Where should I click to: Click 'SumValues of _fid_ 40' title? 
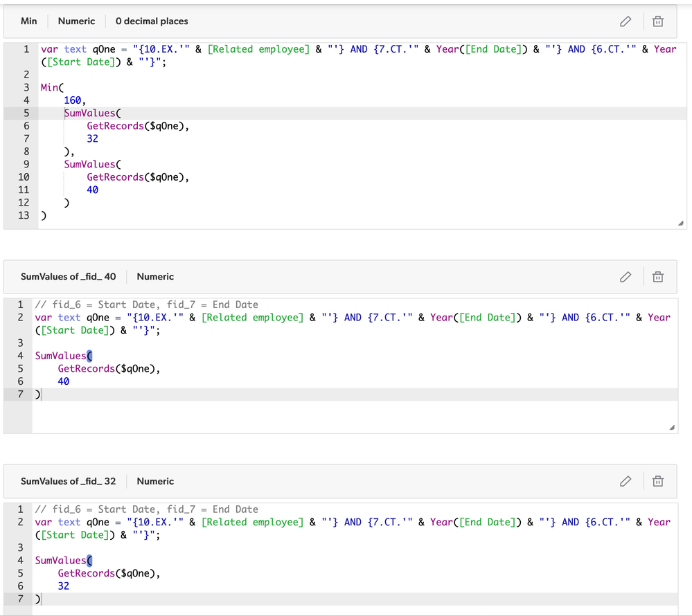point(69,276)
